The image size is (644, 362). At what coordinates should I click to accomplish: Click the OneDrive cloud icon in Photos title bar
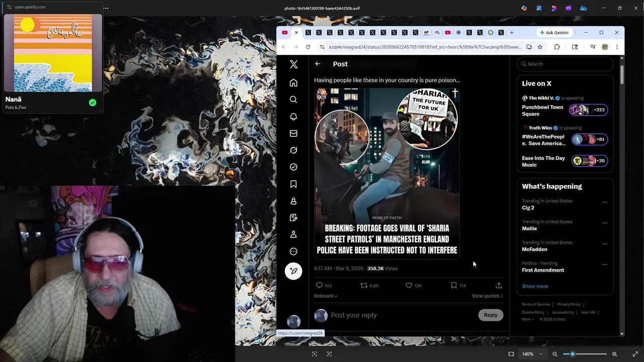pyautogui.click(x=583, y=8)
